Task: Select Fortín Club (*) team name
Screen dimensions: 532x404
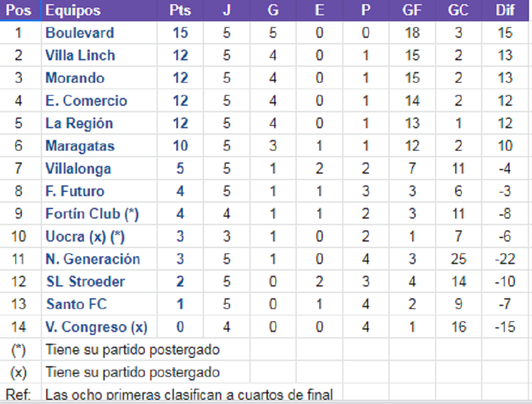Action: pos(92,214)
